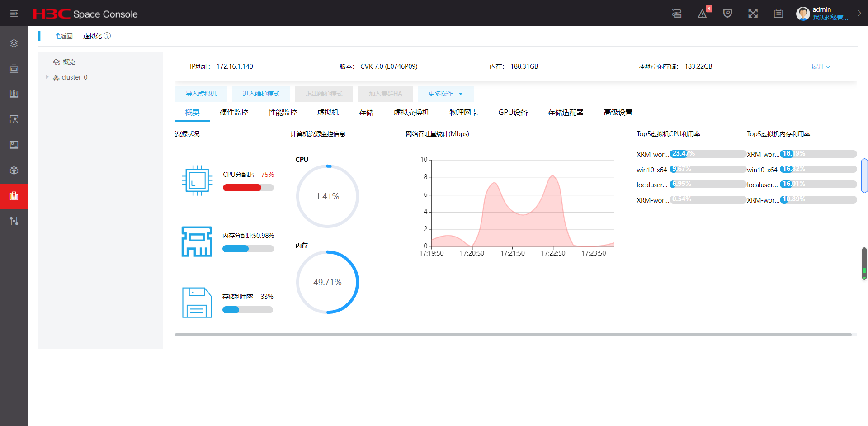This screenshot has height=426, width=868.
Task: Click the horizontal scrollbar below the overview
Action: click(513, 335)
